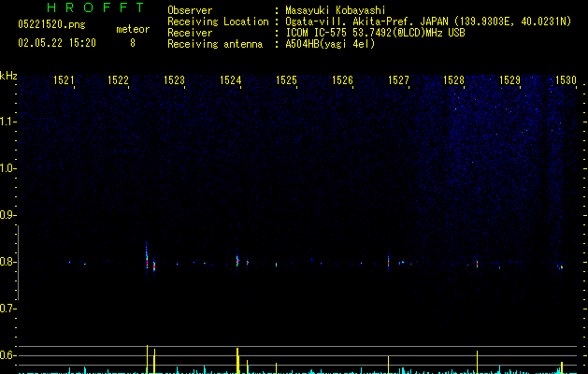This screenshot has height=374, width=588.
Task: Click the A504HB(yagi 4el) antenna text
Action: click(x=330, y=44)
